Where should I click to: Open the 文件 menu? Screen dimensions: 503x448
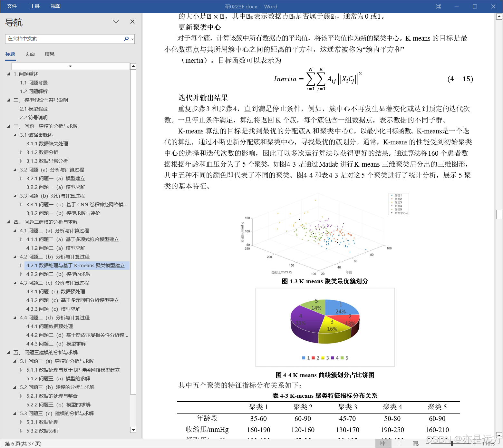[x=12, y=6]
